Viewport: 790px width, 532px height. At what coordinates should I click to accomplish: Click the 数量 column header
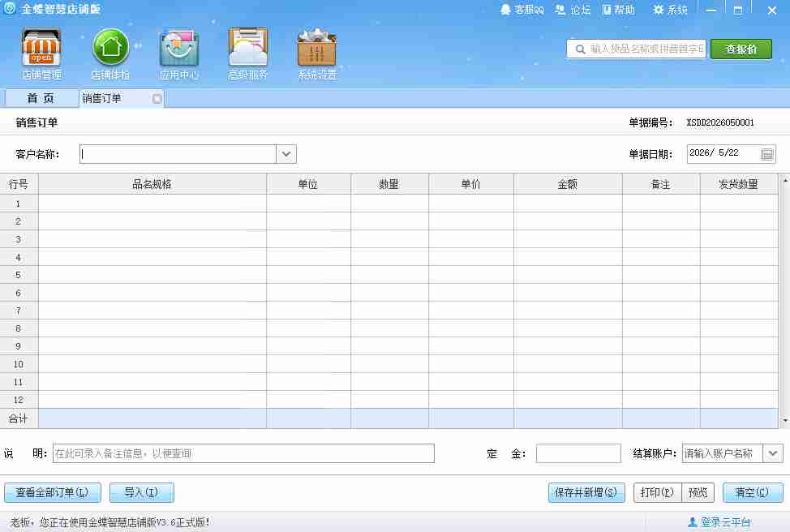tap(389, 184)
